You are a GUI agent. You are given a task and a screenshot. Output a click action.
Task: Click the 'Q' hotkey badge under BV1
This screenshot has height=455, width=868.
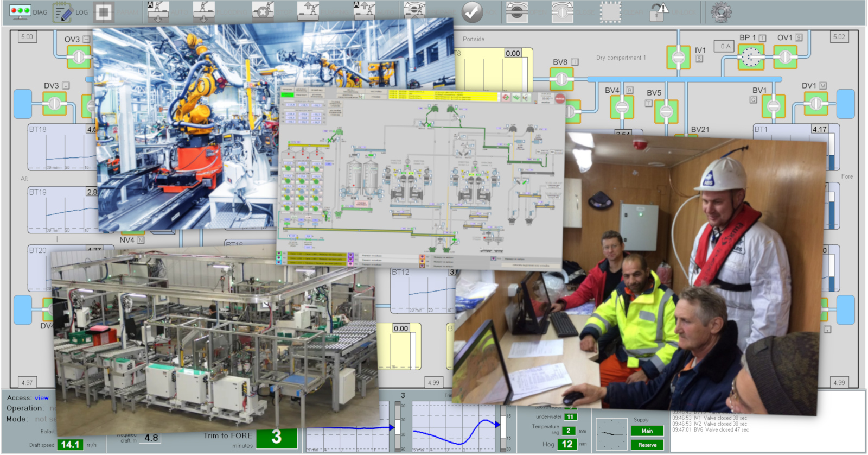pos(753,99)
